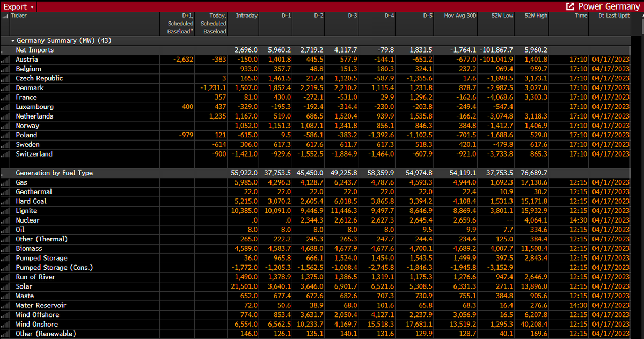Viewport: 644px width, 339px height.
Task: Open chart icon for Wind Offshore row
Action: [x=5, y=315]
